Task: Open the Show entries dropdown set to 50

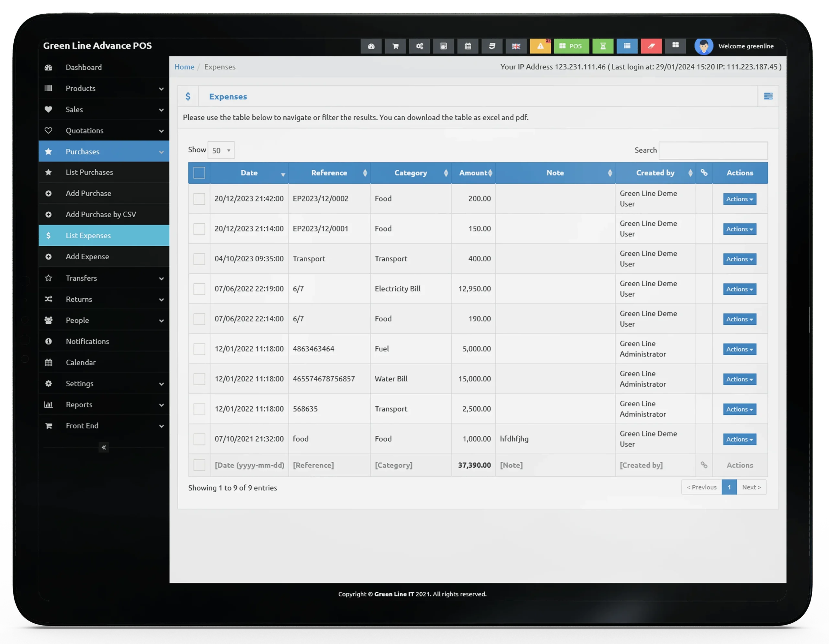Action: click(x=221, y=150)
